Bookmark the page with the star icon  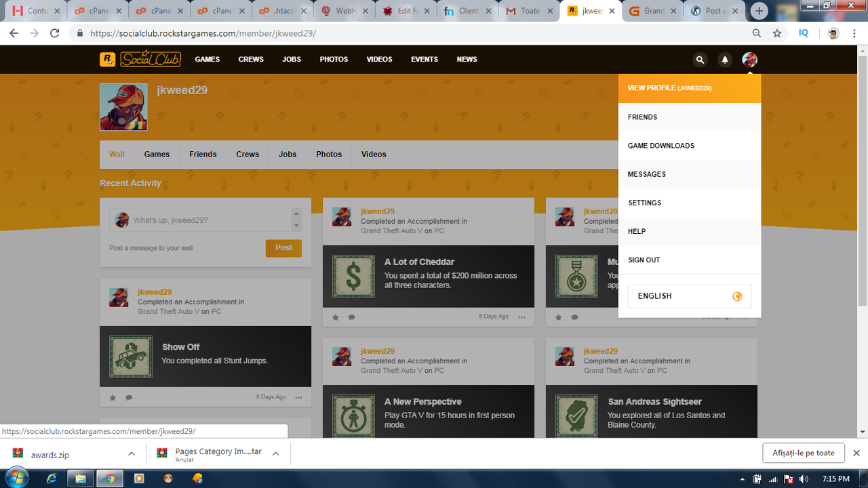[777, 33]
